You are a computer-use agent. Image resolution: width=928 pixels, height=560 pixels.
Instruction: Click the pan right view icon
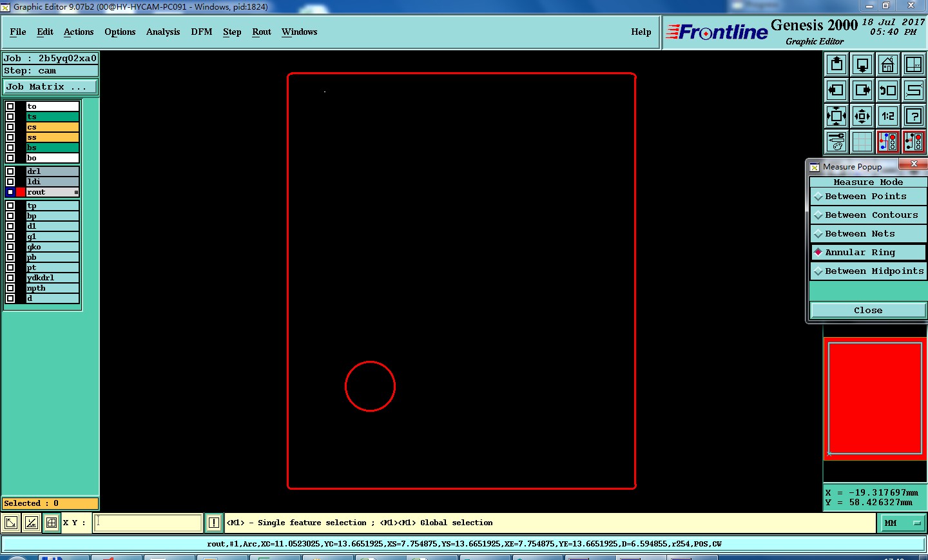coord(862,90)
